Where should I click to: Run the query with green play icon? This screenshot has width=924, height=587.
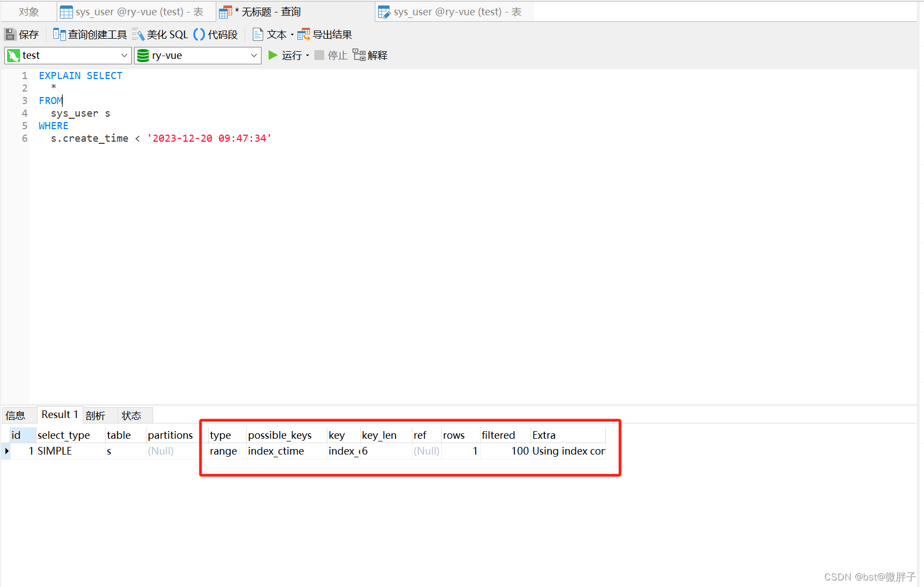tap(273, 55)
